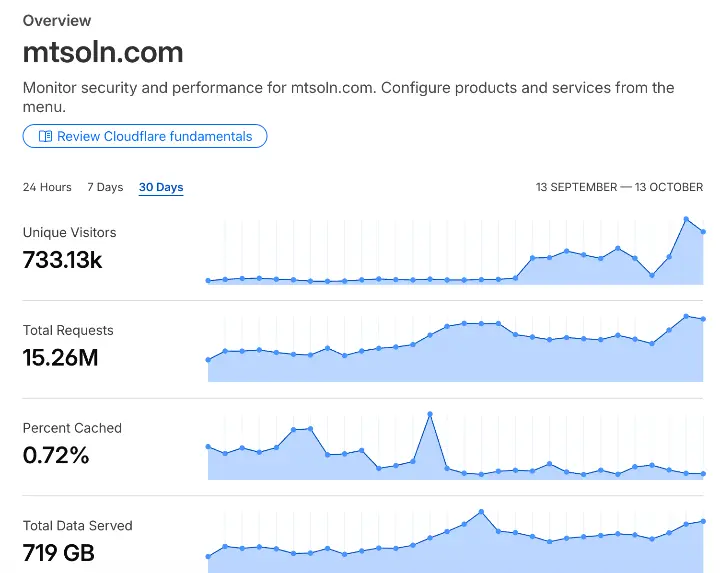Click the 719 GB data value
720x573 pixels.
pyautogui.click(x=59, y=552)
